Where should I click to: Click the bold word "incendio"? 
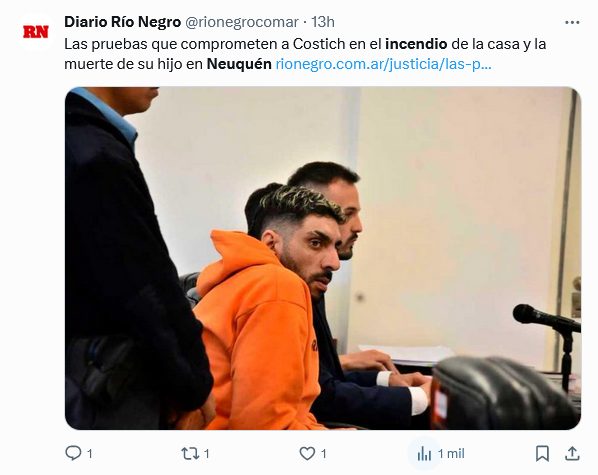pos(416,44)
